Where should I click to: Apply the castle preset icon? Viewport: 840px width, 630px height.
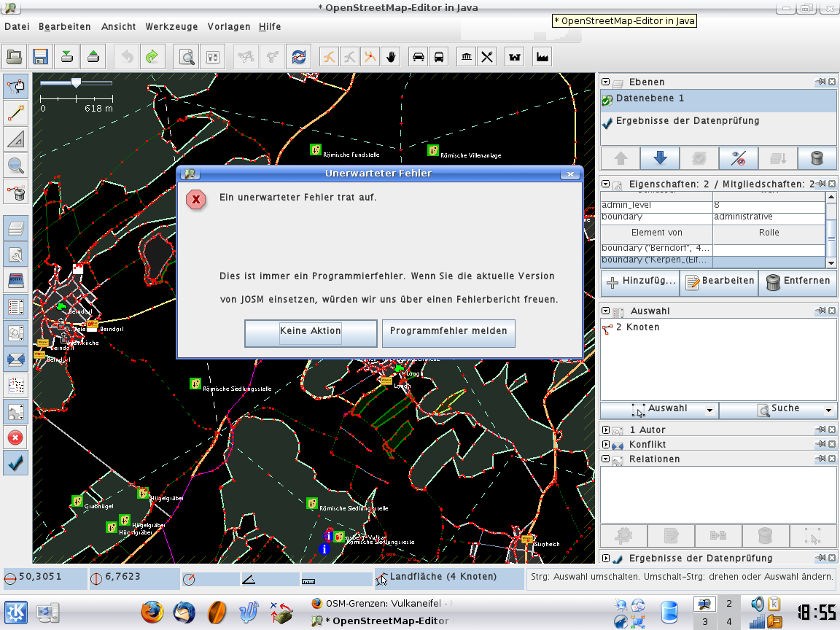pyautogui.click(x=515, y=57)
